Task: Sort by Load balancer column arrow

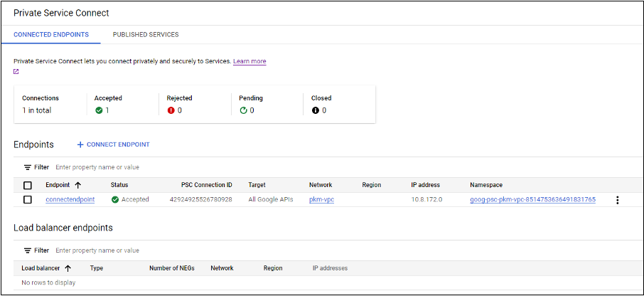Action: (x=68, y=268)
